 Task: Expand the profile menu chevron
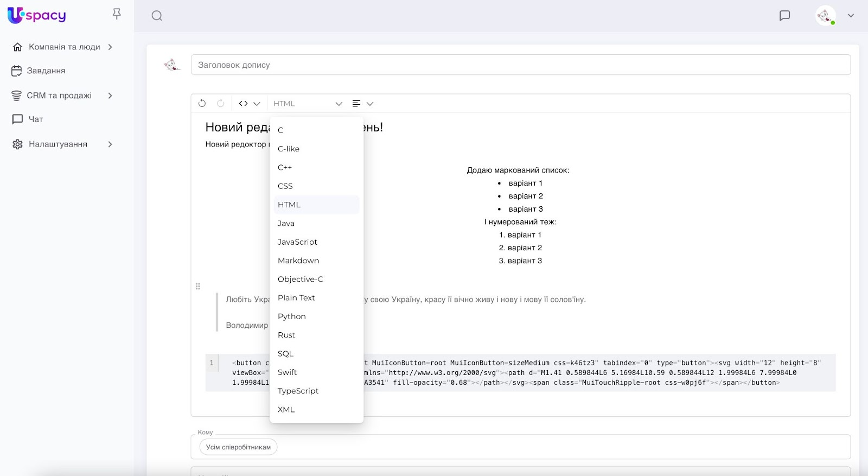[851, 16]
